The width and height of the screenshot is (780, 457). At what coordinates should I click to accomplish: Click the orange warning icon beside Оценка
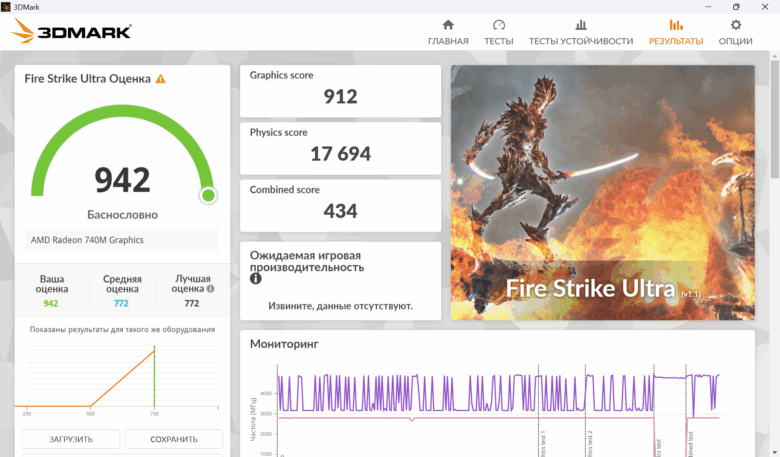click(161, 79)
